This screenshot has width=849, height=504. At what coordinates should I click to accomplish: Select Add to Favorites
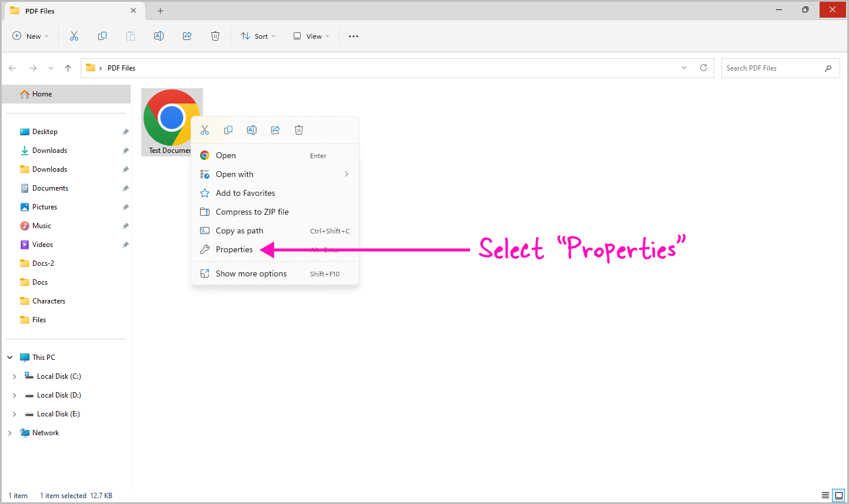pos(275,193)
